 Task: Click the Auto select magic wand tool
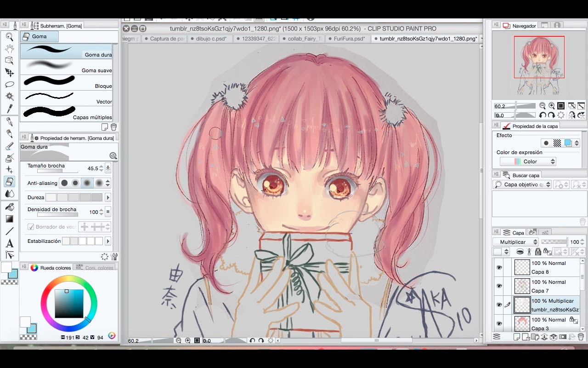pos(9,96)
